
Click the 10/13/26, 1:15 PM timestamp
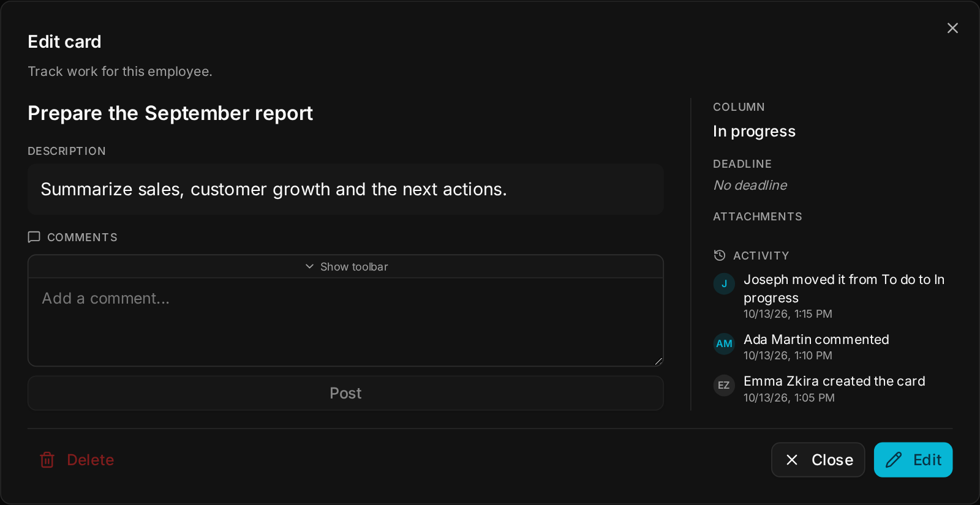click(x=788, y=314)
